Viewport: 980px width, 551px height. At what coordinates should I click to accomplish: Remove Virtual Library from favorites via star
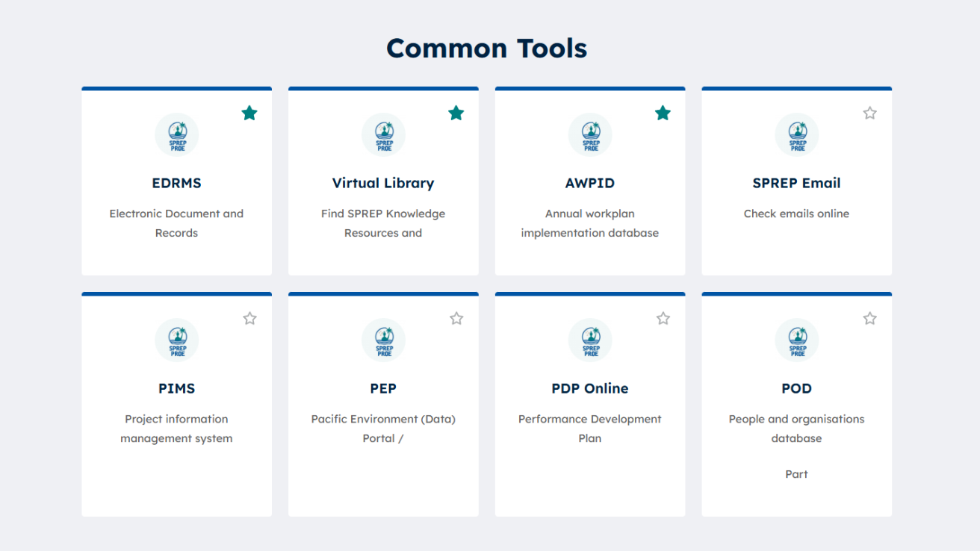(x=456, y=113)
